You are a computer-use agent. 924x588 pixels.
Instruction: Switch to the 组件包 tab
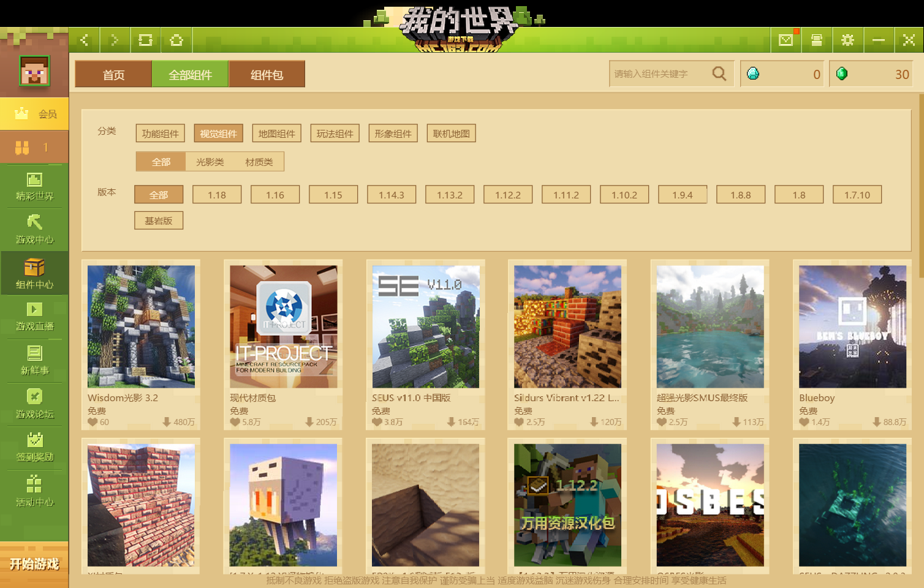[267, 73]
